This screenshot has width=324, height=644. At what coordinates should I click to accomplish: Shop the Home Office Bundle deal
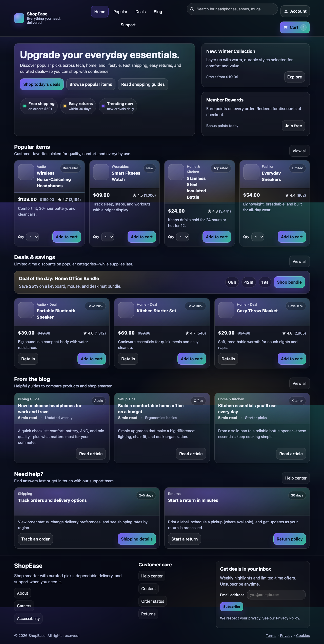click(x=289, y=282)
